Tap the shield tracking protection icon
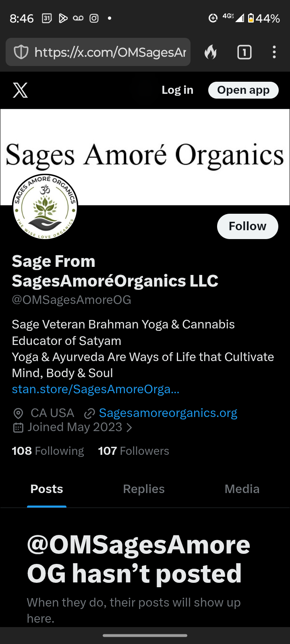 click(21, 52)
